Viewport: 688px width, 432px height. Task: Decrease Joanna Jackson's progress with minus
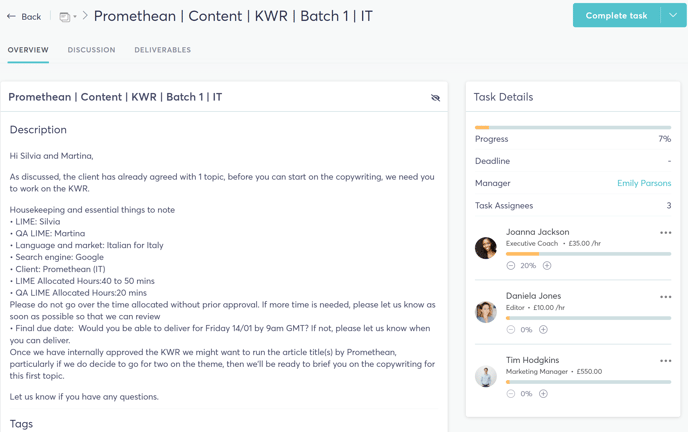pyautogui.click(x=510, y=265)
